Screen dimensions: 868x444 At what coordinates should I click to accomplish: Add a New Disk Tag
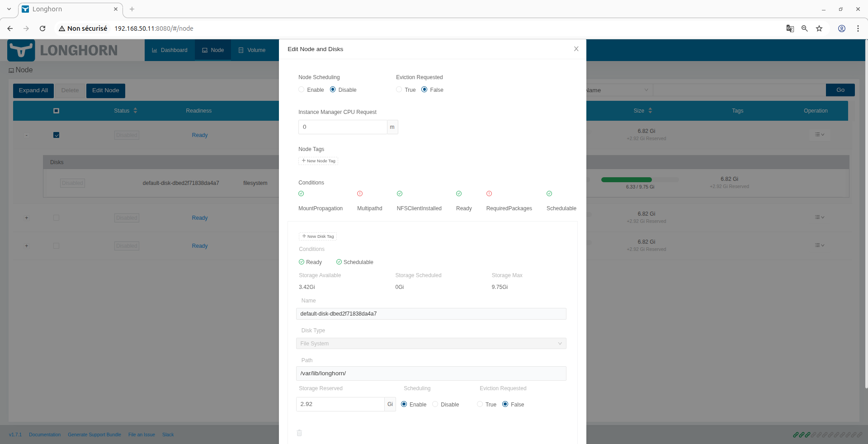pyautogui.click(x=318, y=236)
